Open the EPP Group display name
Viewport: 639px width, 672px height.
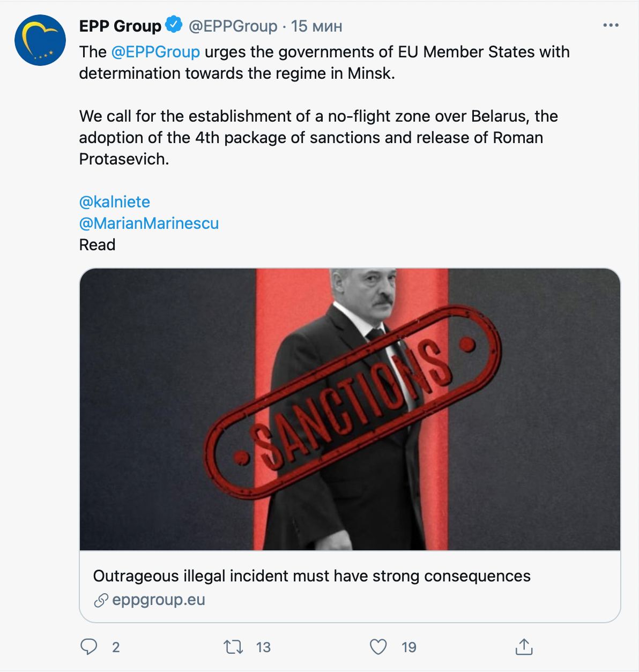pyautogui.click(x=120, y=26)
